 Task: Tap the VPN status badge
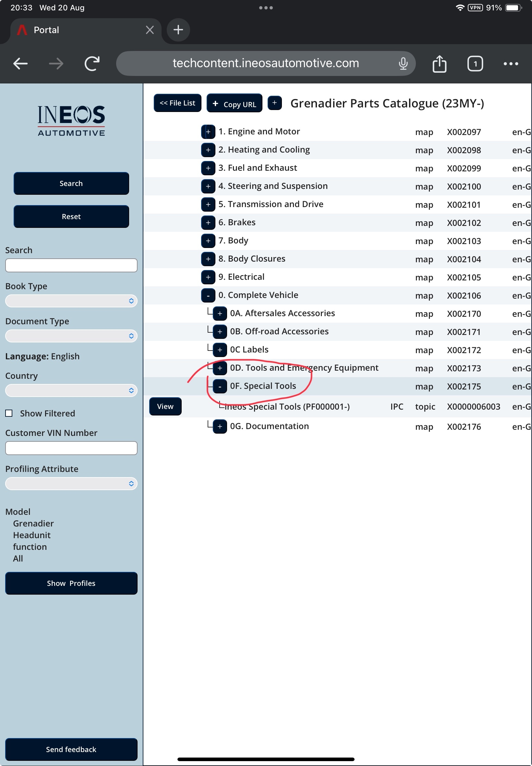(475, 8)
